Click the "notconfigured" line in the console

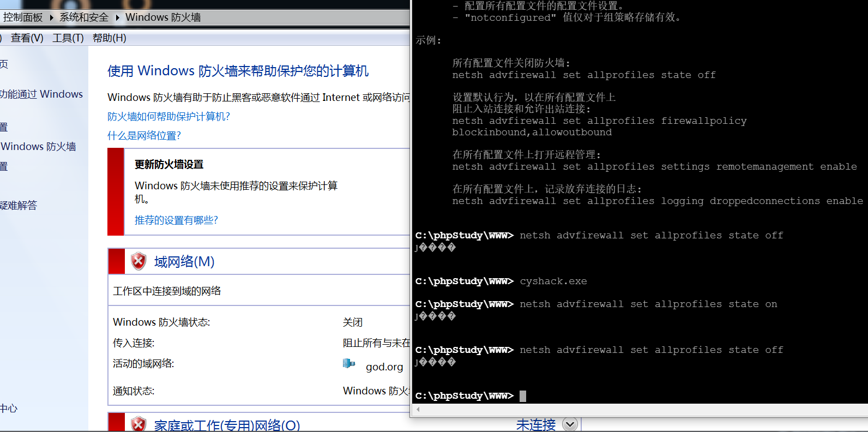pos(567,17)
